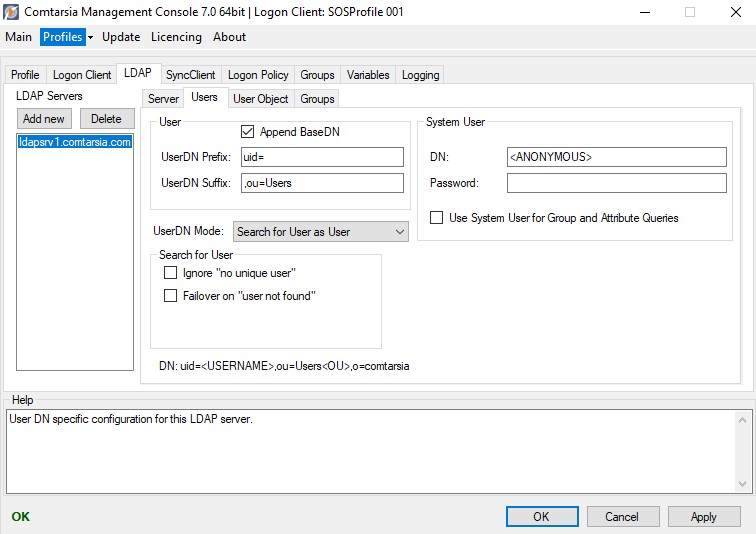Enable Ignore "no unique user" checkbox
Viewport: 756px width, 534px height.
170,273
